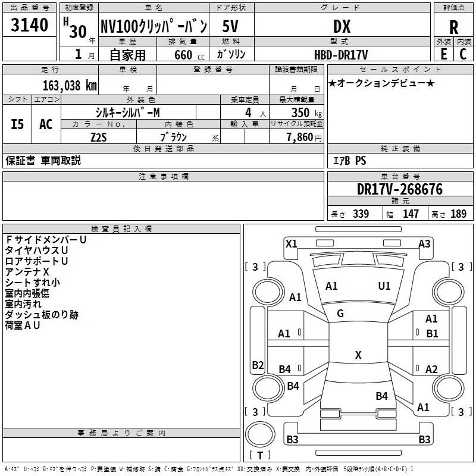Click the inspector note "シートすれ小"
Screen dimensions: 476x476
(x=33, y=282)
